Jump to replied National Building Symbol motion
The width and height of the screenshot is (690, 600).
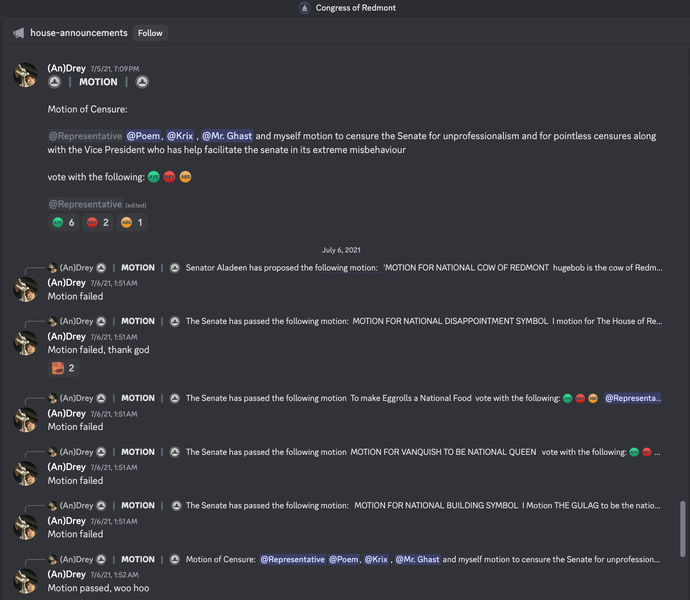click(423, 505)
